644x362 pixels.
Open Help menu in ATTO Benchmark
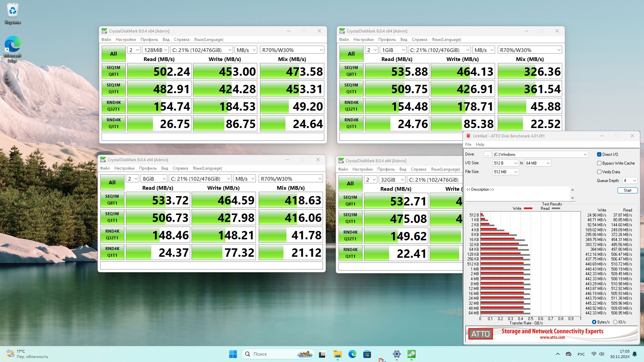pos(480,144)
